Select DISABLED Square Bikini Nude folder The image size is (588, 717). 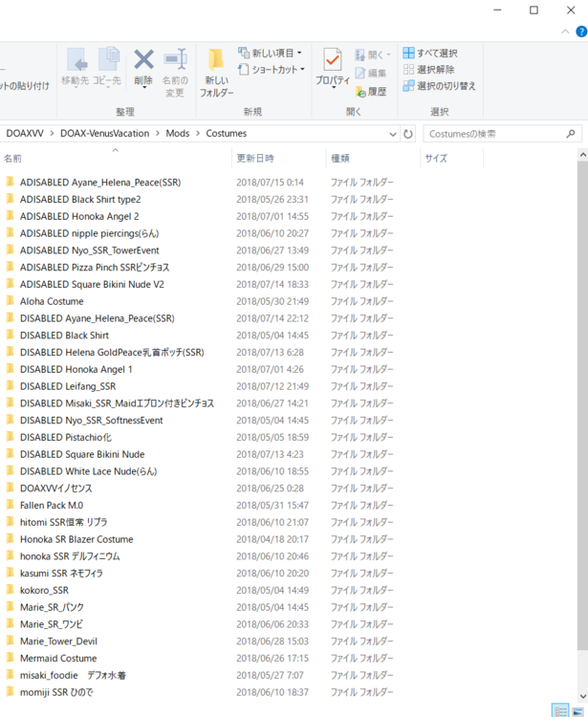(x=82, y=454)
